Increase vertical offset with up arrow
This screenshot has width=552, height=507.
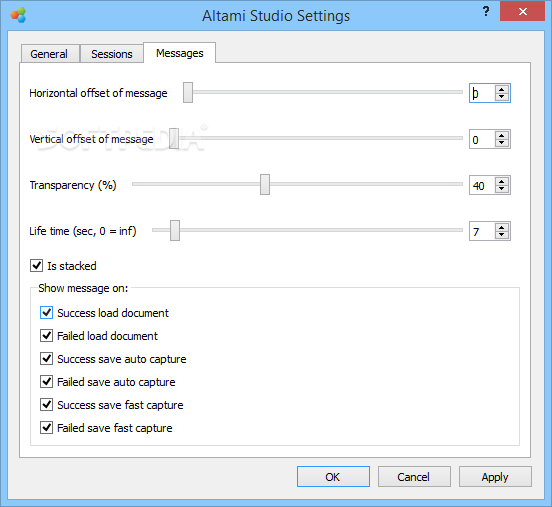[502, 136]
